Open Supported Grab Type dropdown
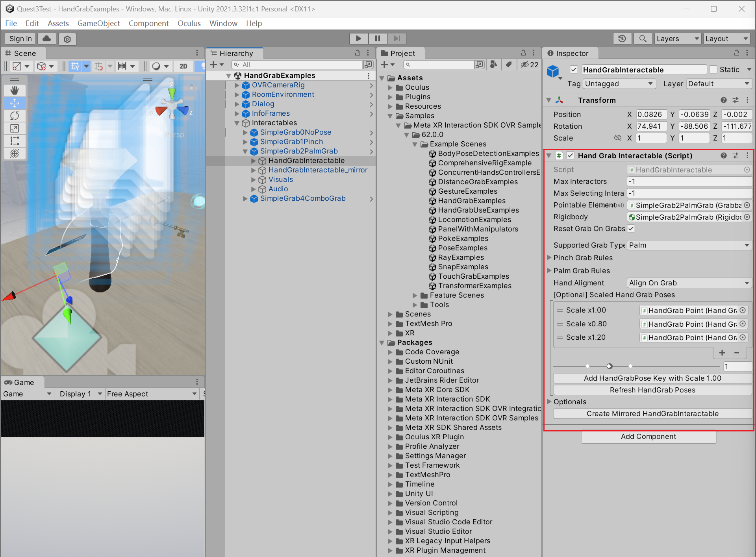Viewport: 756px width, 557px height. 689,245
